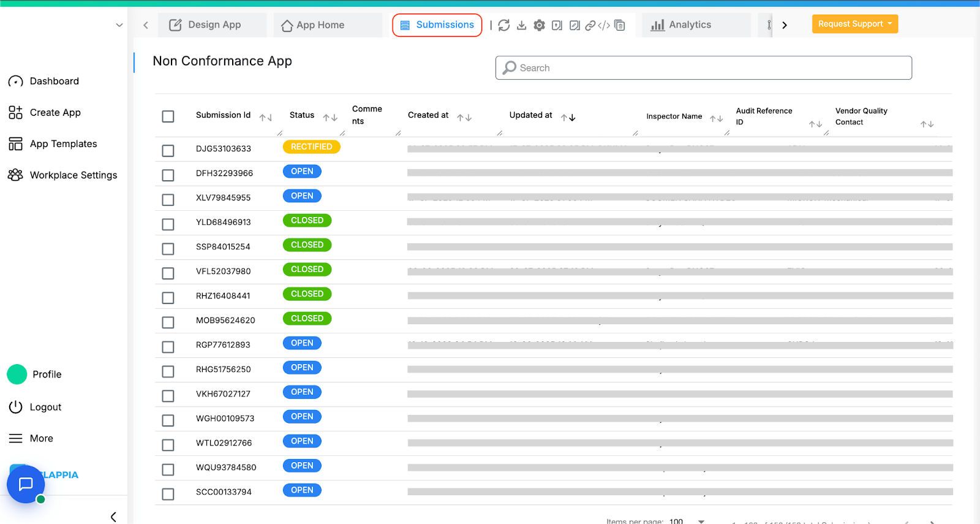Click the OPEN badge for DFH32293966
Image resolution: width=980 pixels, height=524 pixels.
click(302, 172)
